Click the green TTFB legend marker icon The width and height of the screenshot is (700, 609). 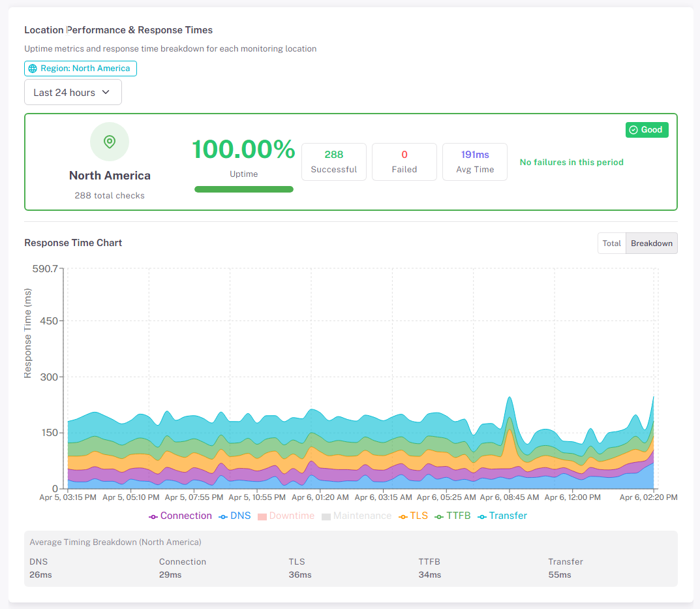pyautogui.click(x=439, y=516)
